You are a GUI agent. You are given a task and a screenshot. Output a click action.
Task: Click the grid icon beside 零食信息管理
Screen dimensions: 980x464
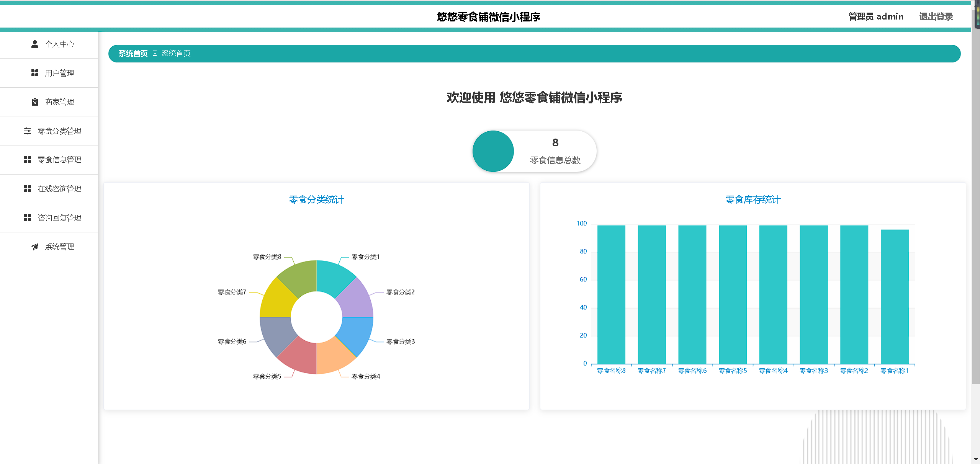[28, 160]
